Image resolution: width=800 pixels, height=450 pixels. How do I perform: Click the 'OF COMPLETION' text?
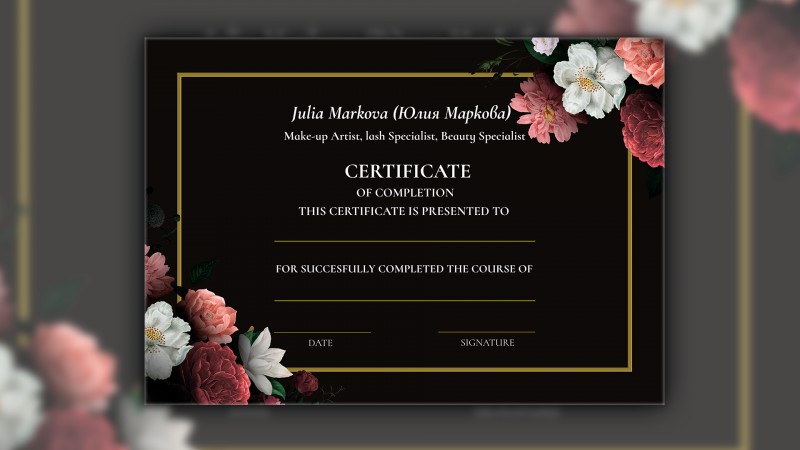coord(405,193)
